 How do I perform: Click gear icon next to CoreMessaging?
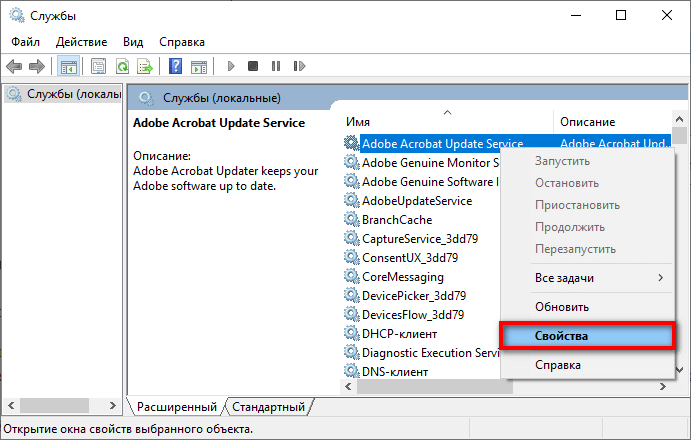click(x=351, y=276)
